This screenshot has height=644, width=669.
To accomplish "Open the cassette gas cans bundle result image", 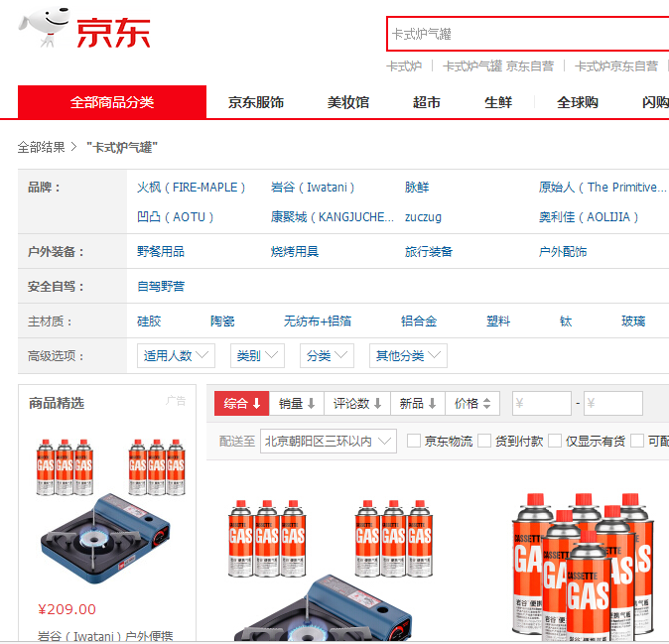I will 582,565.
